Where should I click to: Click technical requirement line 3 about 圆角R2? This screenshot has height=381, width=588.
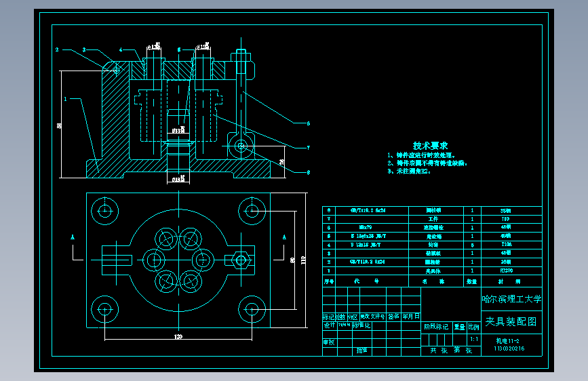(409, 172)
